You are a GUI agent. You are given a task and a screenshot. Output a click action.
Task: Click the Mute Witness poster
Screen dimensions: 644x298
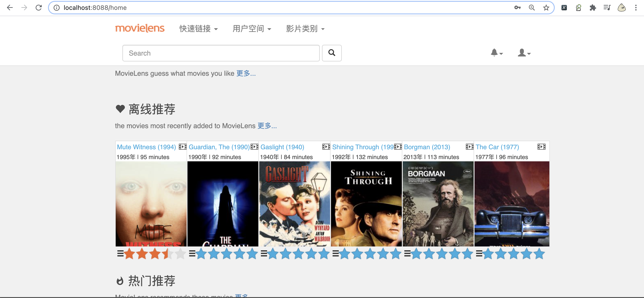[x=151, y=204]
